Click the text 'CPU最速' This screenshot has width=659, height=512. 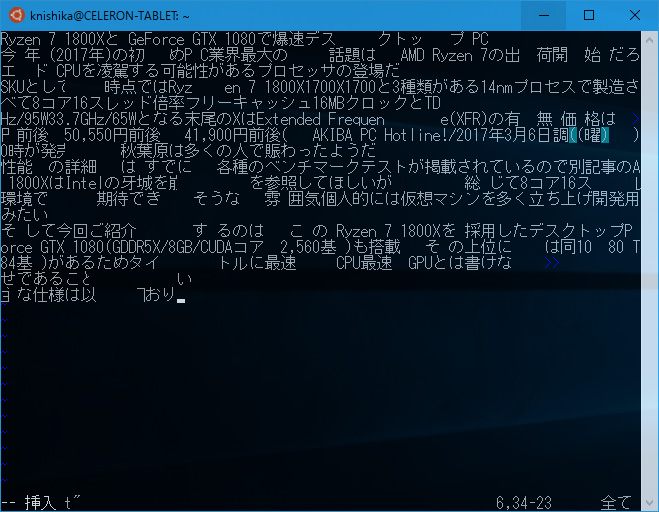364,263
